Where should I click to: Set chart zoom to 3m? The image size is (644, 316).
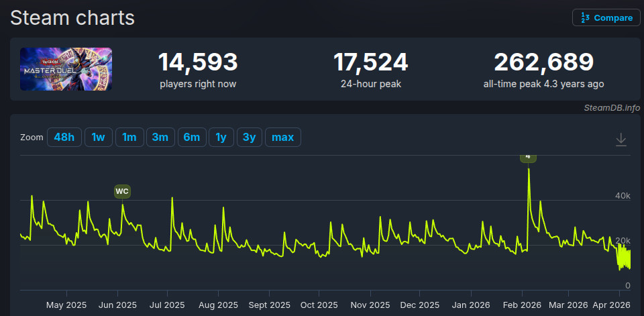(x=160, y=138)
